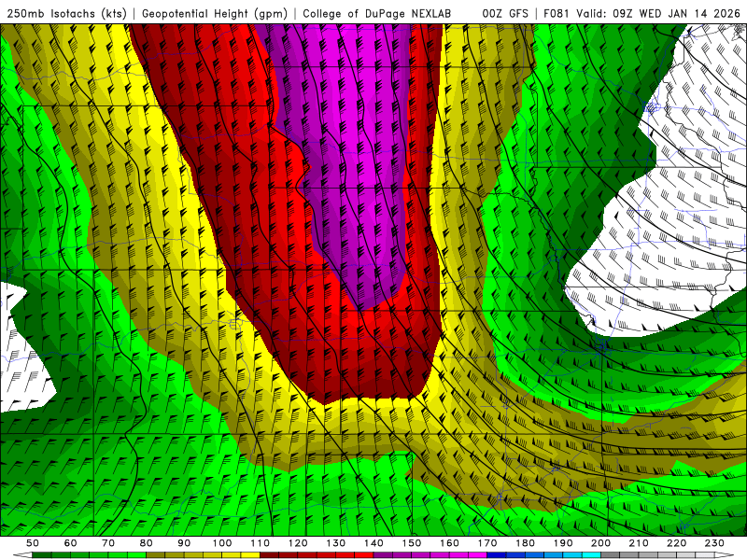
Task: Click the right arrow end of the color bar
Action: 725,555
